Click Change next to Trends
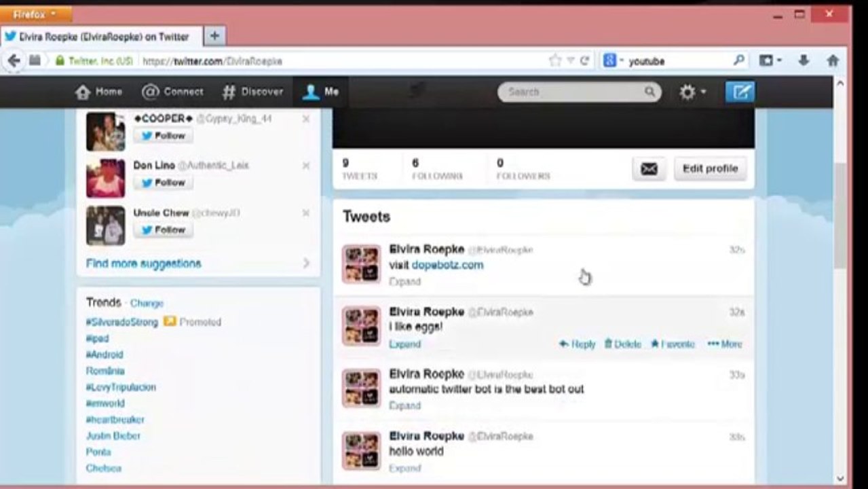Image resolution: width=868 pixels, height=489 pixels. tap(147, 303)
